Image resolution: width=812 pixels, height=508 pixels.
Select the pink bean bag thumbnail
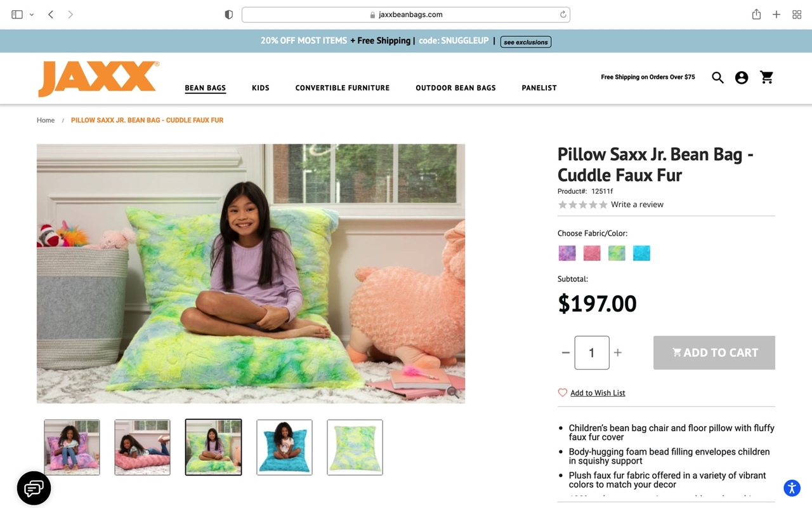click(x=142, y=447)
